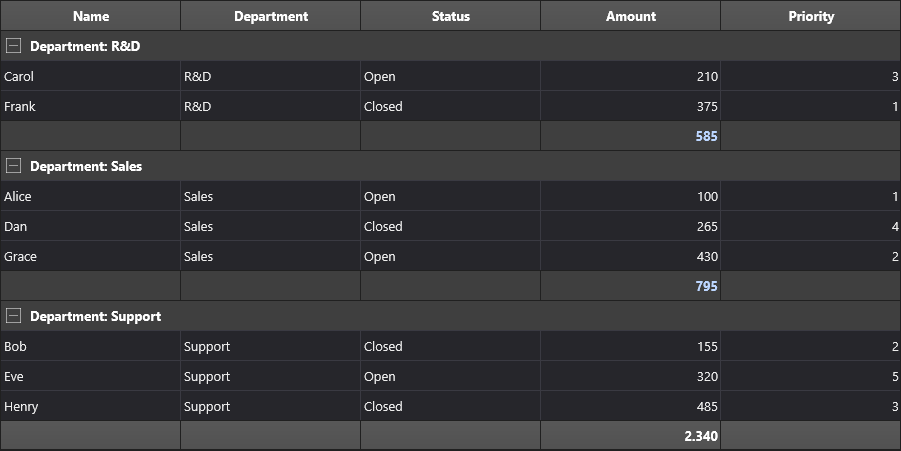The image size is (901, 451).
Task: Click the amount 430 in Grace's row
Action: (x=630, y=256)
